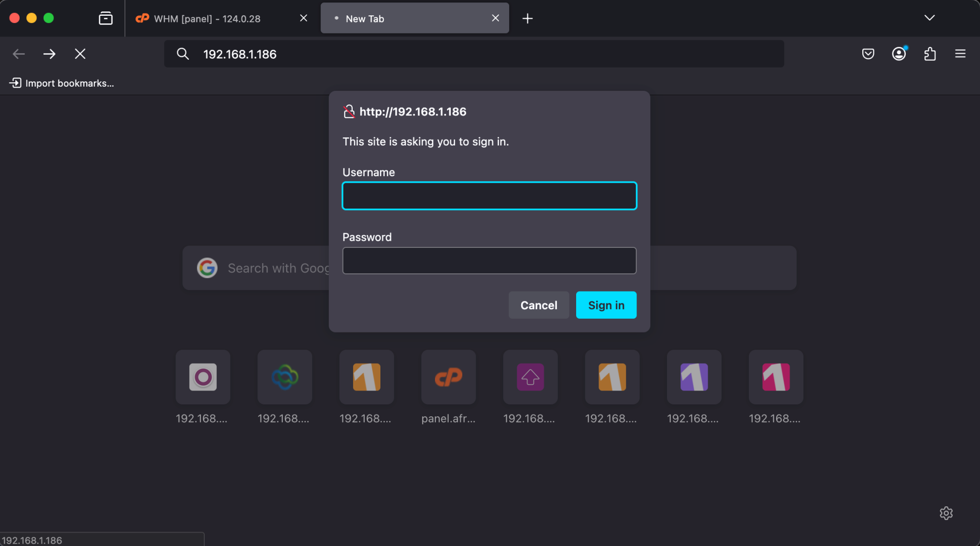980x546 pixels.
Task: Click the back navigation arrow
Action: (19, 54)
